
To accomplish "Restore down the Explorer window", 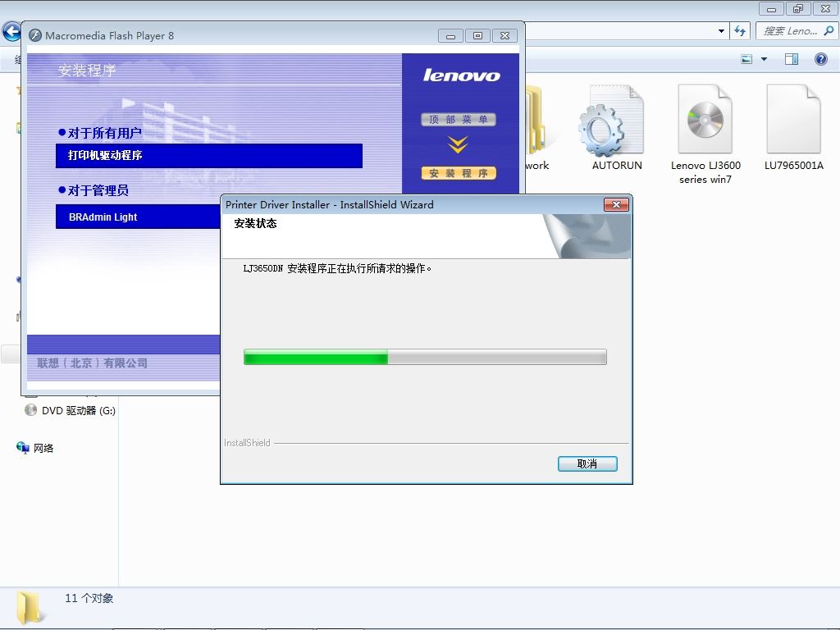I will 798,8.
